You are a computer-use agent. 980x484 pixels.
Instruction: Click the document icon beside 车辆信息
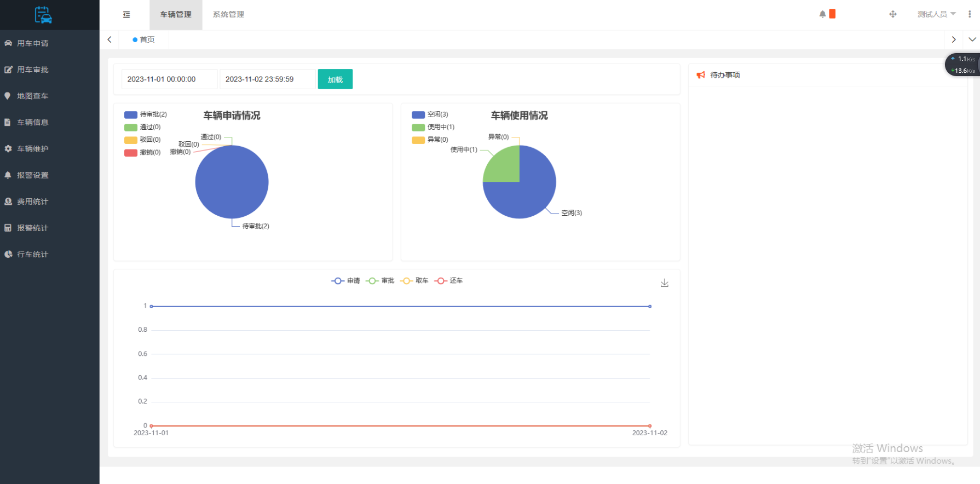[x=8, y=122]
